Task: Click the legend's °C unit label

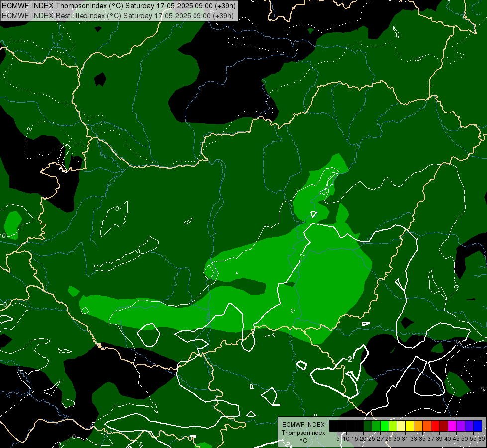Action: click(x=303, y=441)
